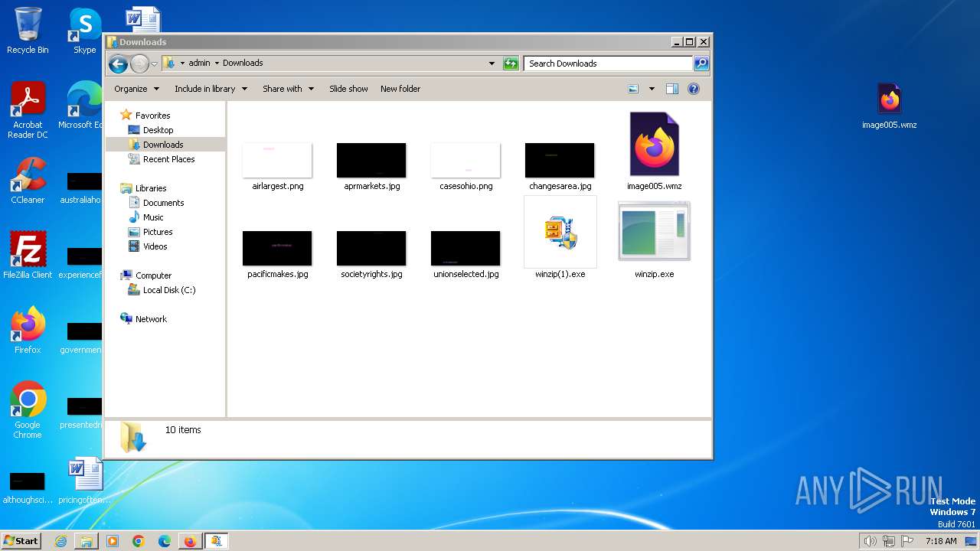Select Favorites in navigation pane
980x551 pixels.
pos(153,116)
